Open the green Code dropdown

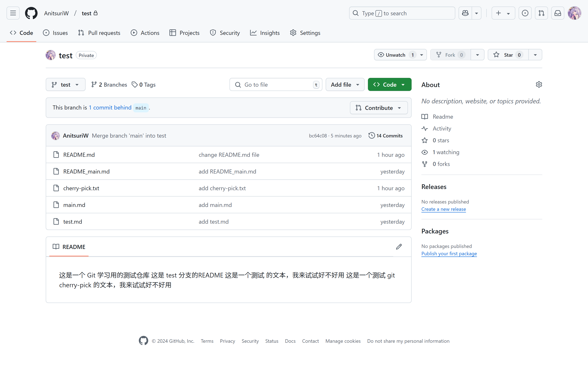coord(389,84)
